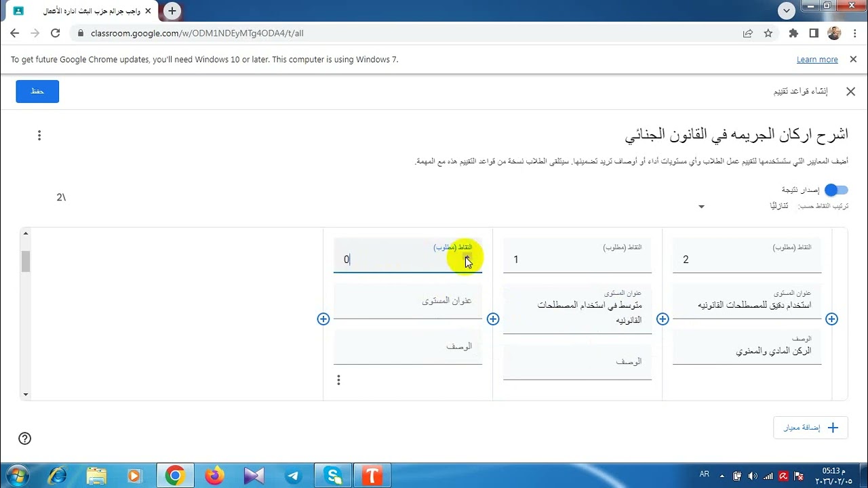Open Windows Explorer folder from the taskbar
This screenshot has height=488, width=868.
pyautogui.click(x=96, y=476)
